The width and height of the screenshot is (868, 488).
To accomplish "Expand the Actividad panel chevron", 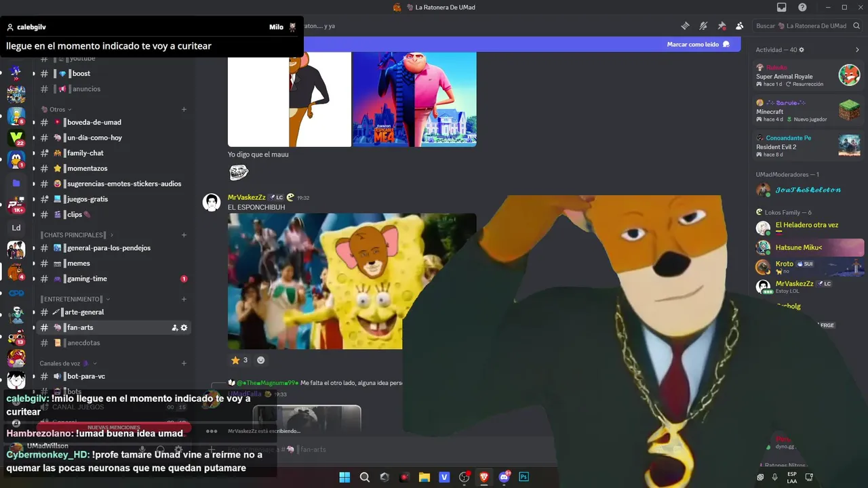I will pos(857,49).
